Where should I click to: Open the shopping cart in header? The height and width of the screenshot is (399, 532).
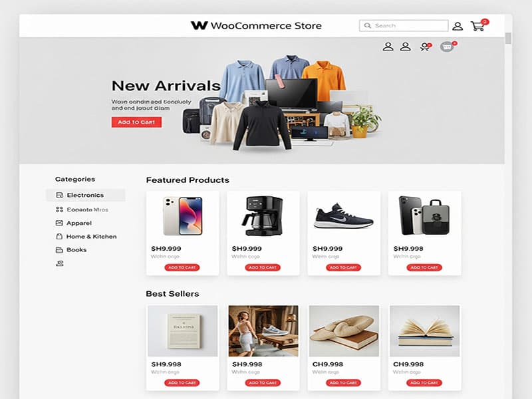[479, 25]
